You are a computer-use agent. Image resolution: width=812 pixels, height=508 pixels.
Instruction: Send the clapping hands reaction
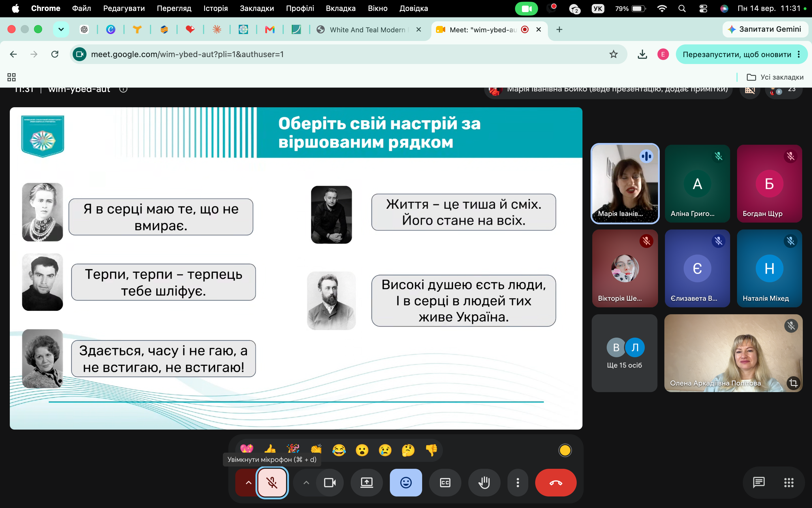[x=316, y=449]
